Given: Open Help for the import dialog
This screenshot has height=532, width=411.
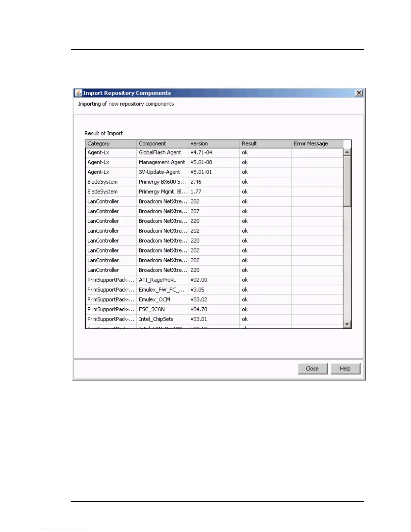Looking at the screenshot, I should click(345, 368).
